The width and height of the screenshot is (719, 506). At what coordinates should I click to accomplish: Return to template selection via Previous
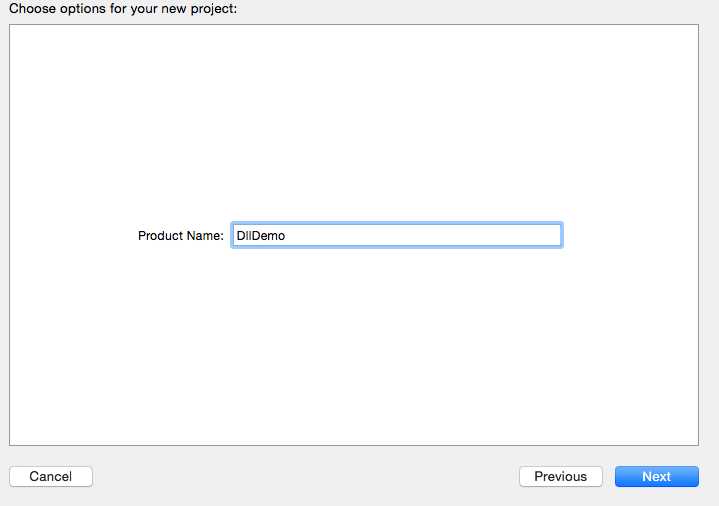tap(560, 477)
